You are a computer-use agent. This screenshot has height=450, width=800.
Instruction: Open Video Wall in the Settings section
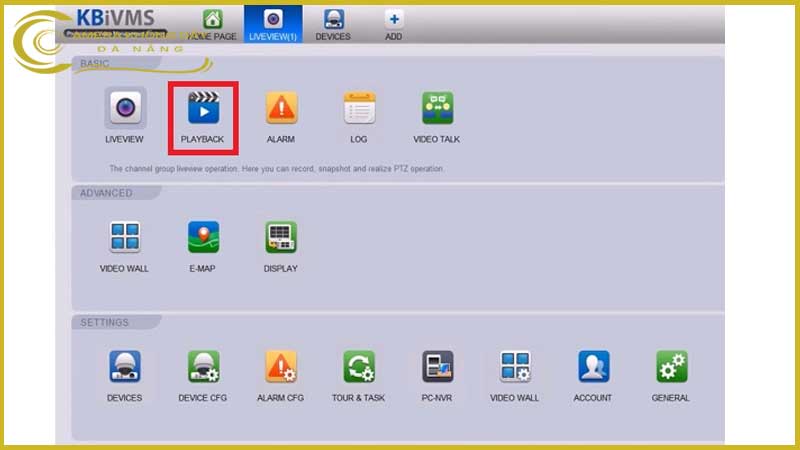[x=515, y=367]
